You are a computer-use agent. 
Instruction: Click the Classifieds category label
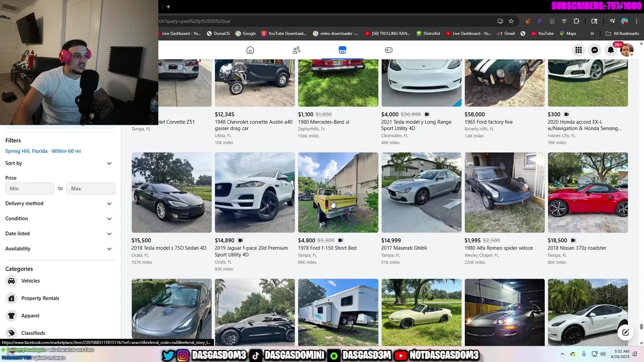(x=33, y=333)
